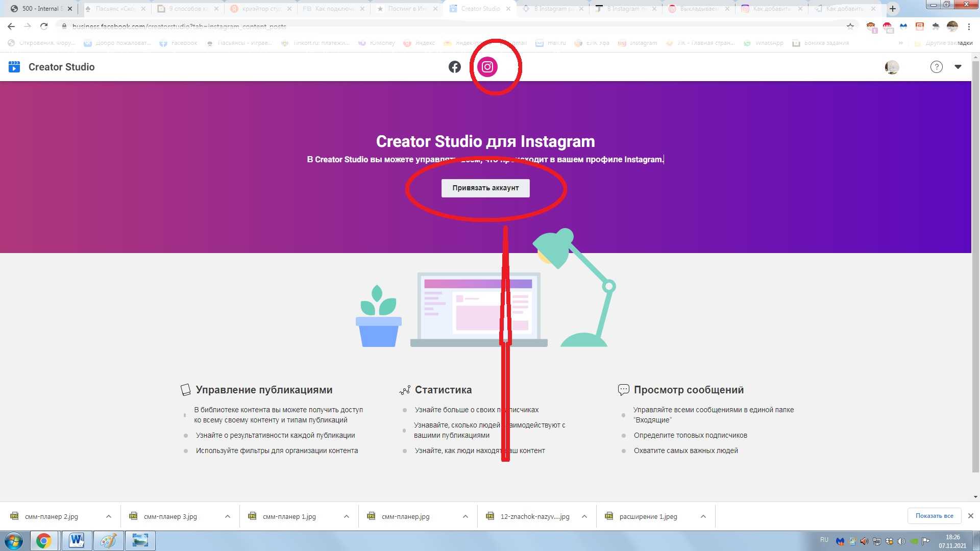Screen dimensions: 980x551
Task: Expand options for расширение 1.jpeg download
Action: point(703,516)
